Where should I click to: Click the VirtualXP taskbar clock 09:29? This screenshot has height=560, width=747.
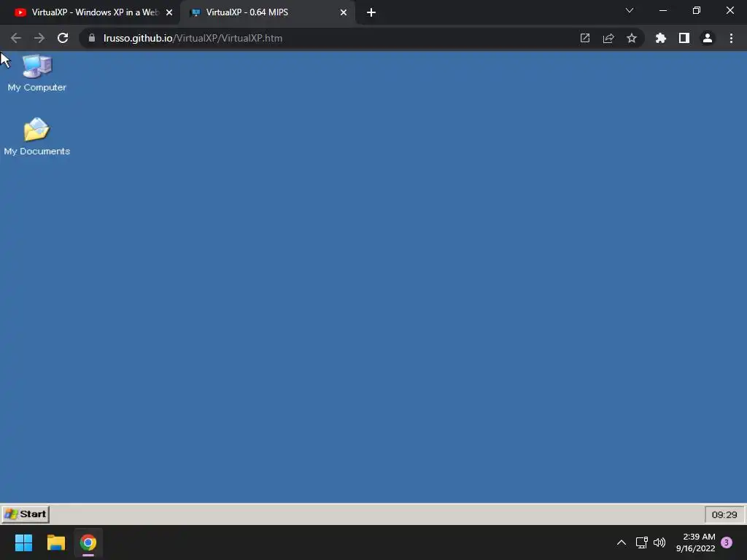point(724,514)
